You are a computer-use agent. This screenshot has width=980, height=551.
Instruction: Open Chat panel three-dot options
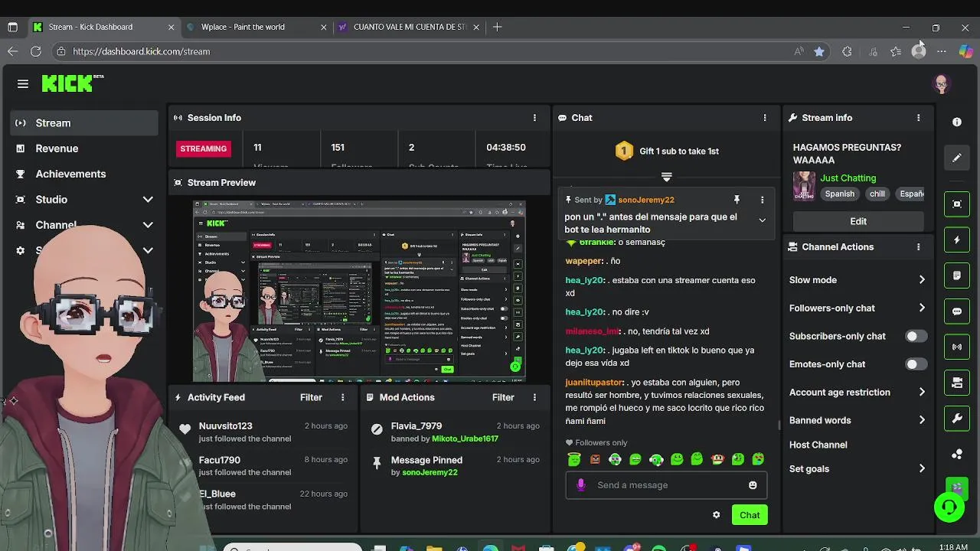[x=765, y=118]
